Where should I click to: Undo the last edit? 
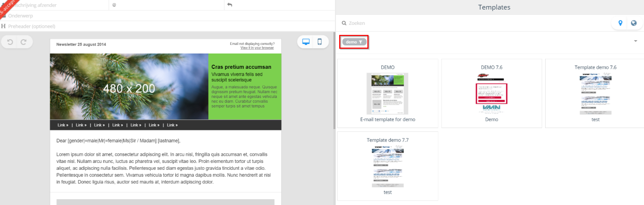[x=11, y=42]
